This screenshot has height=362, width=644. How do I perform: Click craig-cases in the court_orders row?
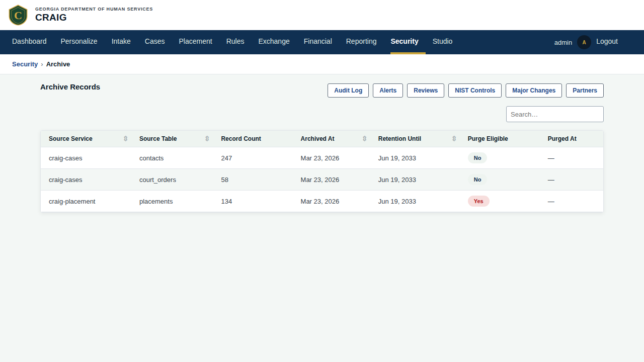click(x=65, y=179)
